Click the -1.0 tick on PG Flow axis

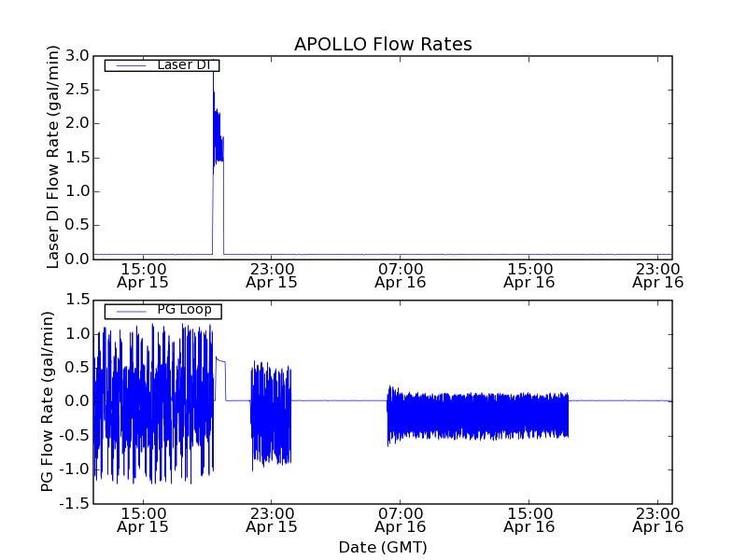point(75,469)
